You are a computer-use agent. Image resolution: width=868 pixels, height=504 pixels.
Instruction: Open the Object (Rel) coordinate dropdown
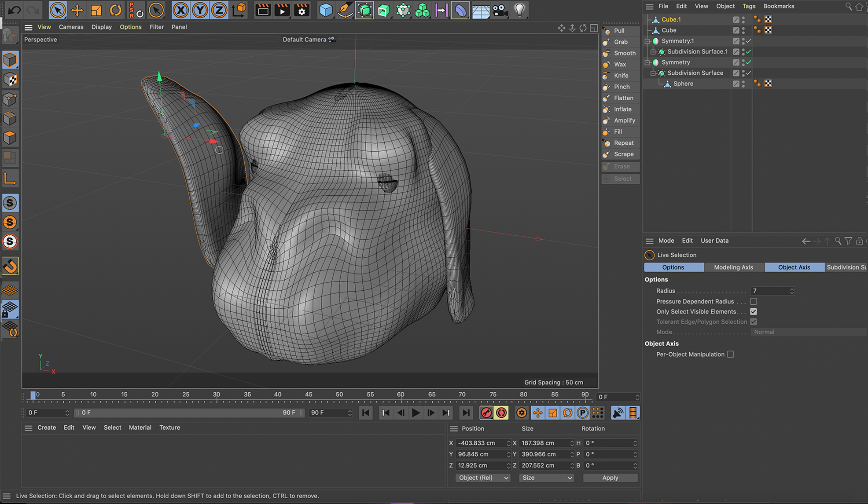coord(482,478)
